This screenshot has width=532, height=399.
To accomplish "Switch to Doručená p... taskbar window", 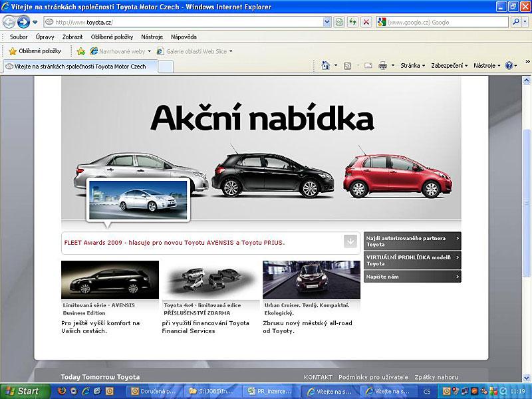I will [155, 392].
